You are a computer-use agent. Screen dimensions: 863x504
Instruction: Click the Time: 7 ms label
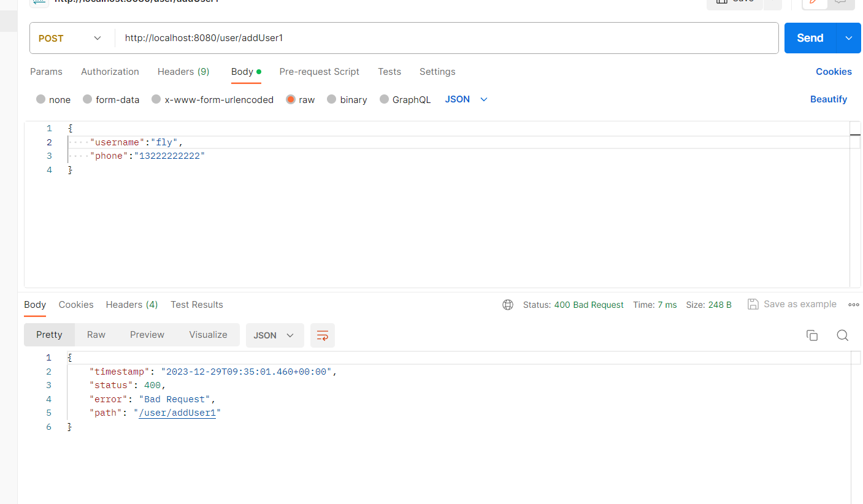click(655, 305)
